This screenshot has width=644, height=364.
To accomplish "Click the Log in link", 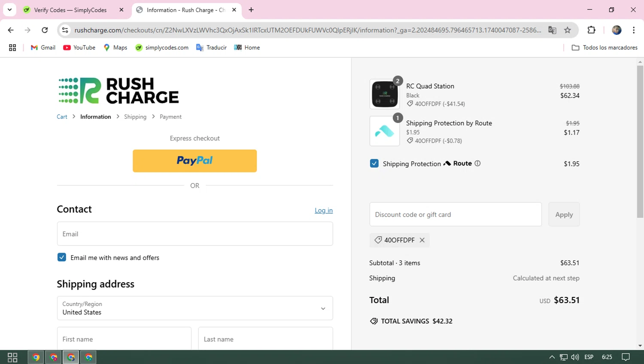I will (x=324, y=210).
